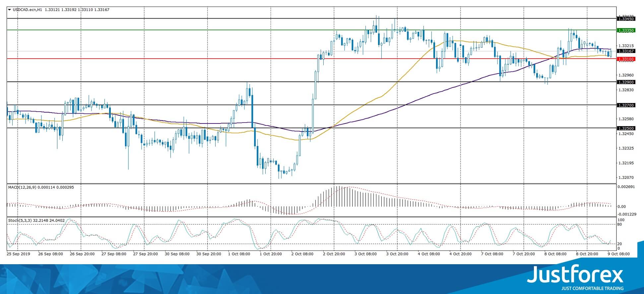This screenshot has width=644, height=294.
Task: Select the MACD(12,26,9) indicator label
Action: 22,187
